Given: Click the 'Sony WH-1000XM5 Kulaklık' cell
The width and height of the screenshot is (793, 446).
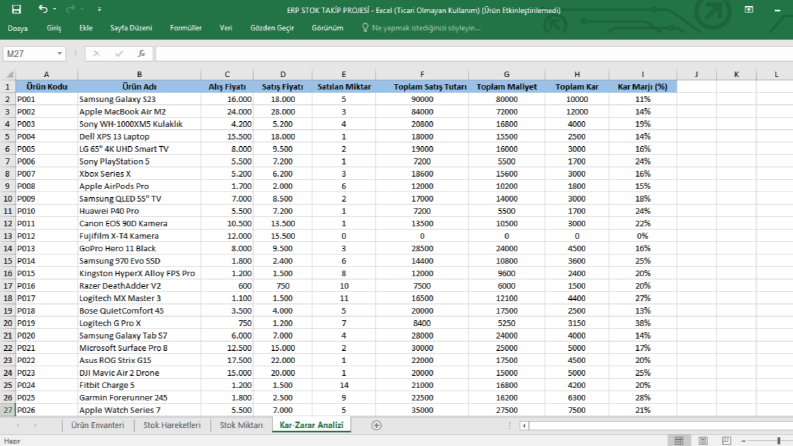Looking at the screenshot, I should click(139, 124).
